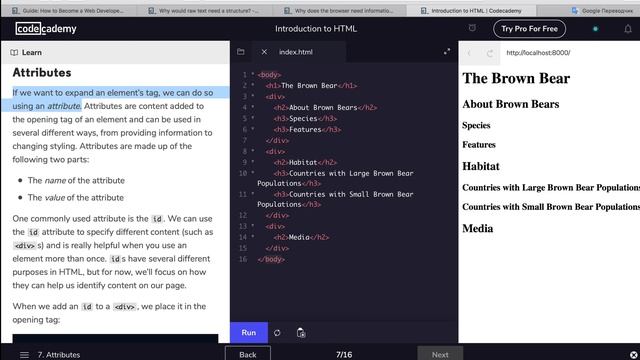
Task: Run the code
Action: 249,333
